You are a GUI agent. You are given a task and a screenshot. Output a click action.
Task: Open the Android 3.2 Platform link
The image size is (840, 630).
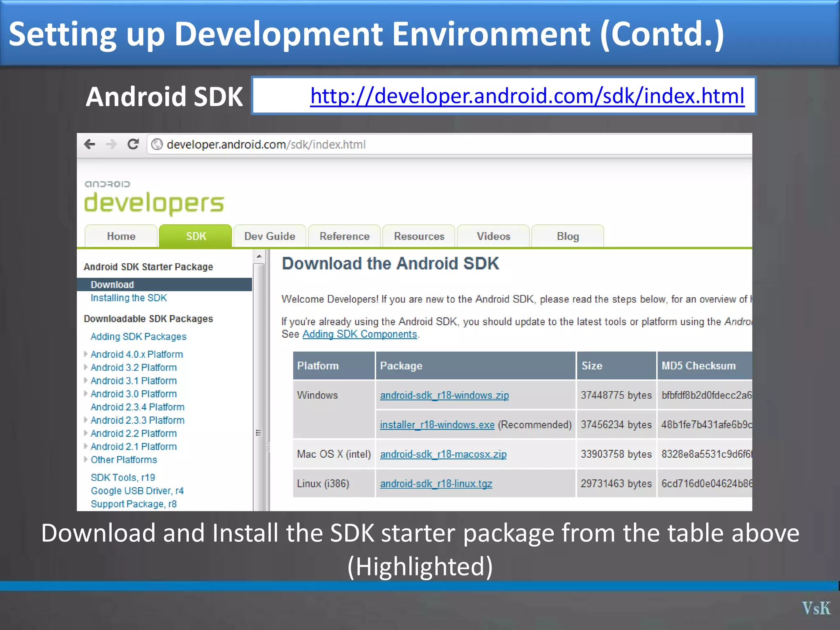coord(134,367)
